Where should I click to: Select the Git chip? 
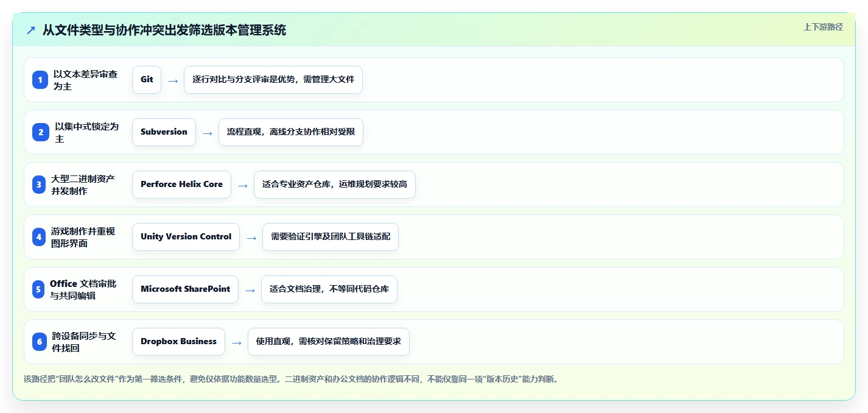(147, 80)
